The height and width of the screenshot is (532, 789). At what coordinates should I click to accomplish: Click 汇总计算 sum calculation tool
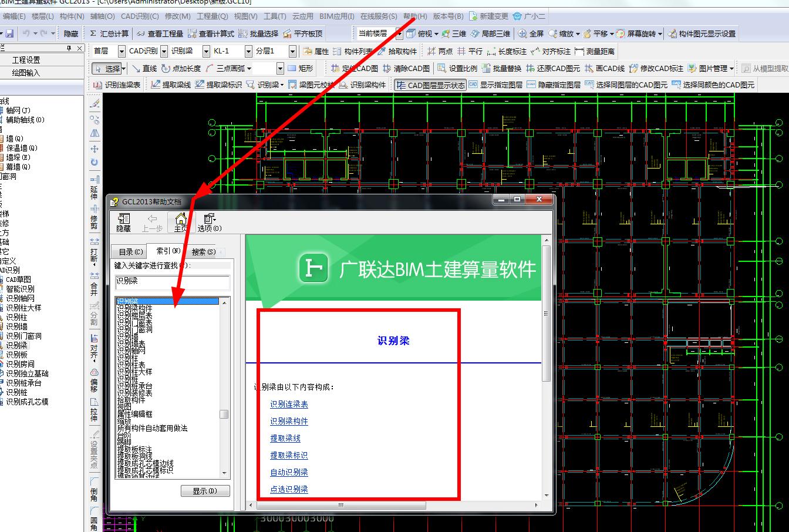pyautogui.click(x=109, y=33)
